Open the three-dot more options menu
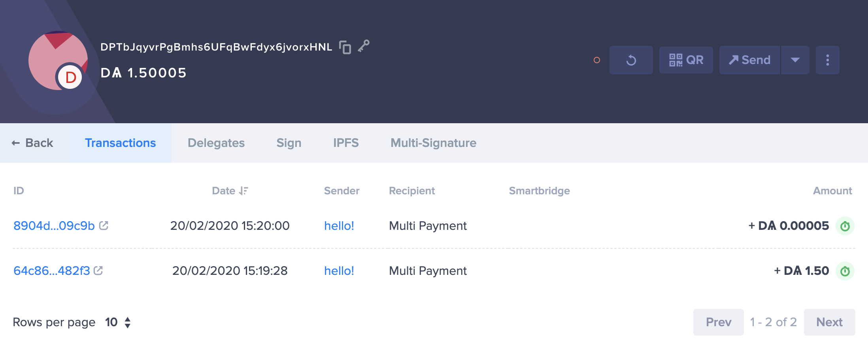This screenshot has height=357, width=868. click(x=828, y=60)
